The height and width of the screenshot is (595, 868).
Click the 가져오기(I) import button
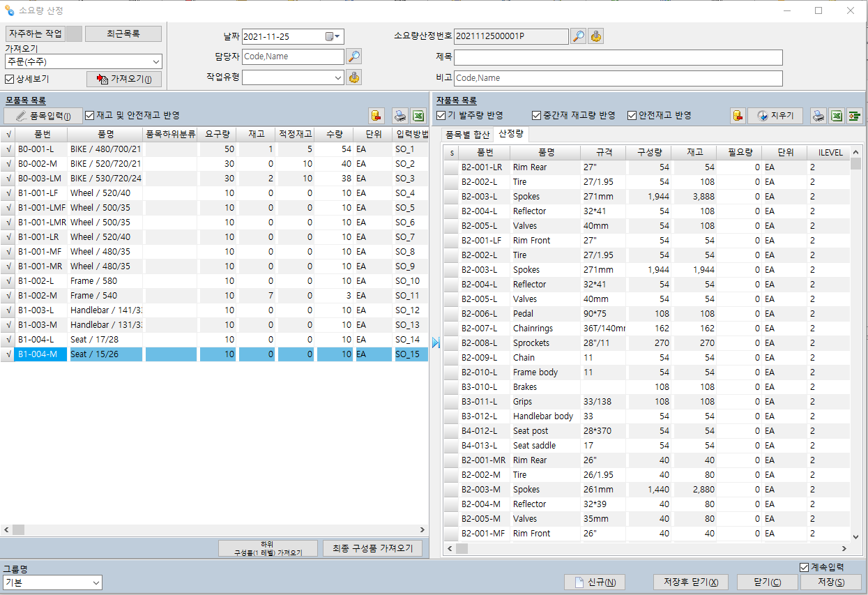click(124, 80)
